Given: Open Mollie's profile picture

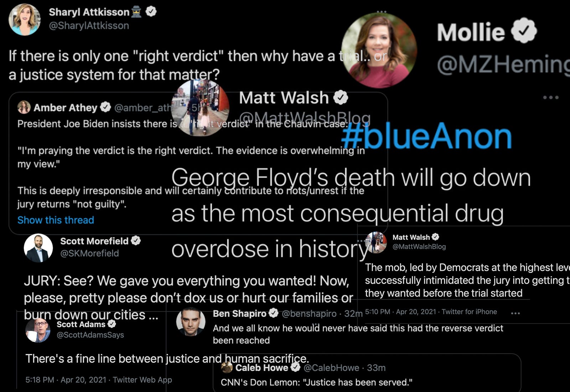Looking at the screenshot, I should click(x=379, y=51).
